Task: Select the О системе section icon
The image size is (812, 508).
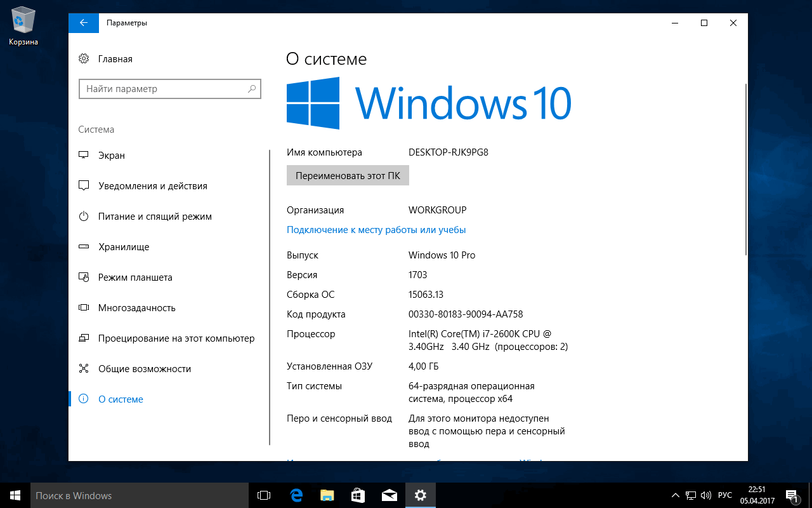Action: click(83, 399)
